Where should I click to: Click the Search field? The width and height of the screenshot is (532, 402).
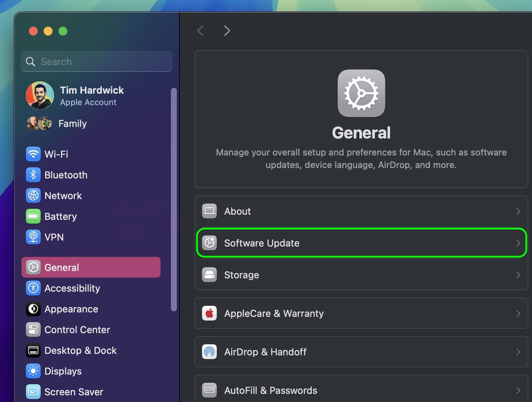pyautogui.click(x=96, y=62)
